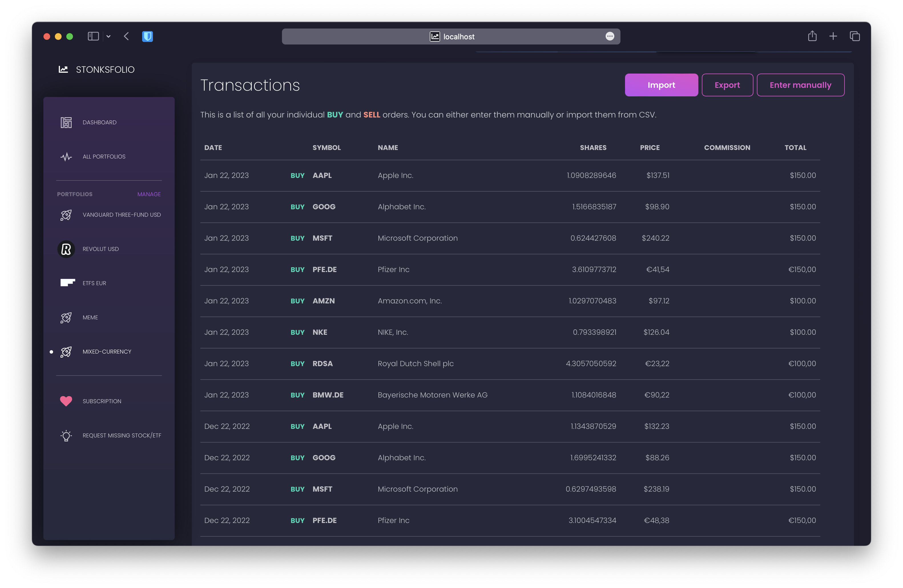Open the Subscription page
The height and width of the screenshot is (588, 903).
(x=102, y=401)
